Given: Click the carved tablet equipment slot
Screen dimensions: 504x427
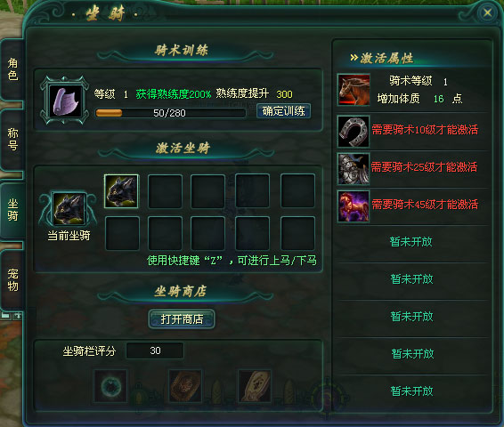Looking at the screenshot, I should click(x=255, y=386).
